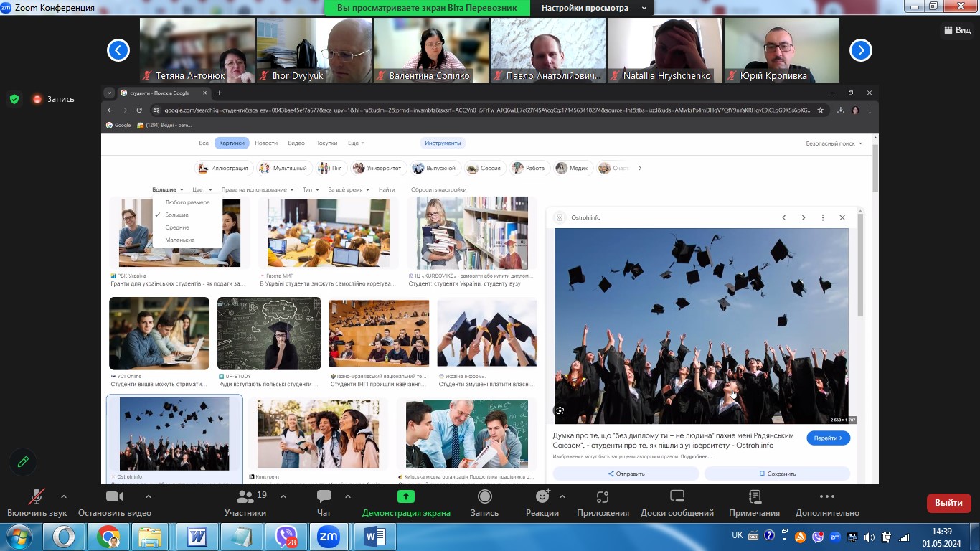
Task: Click the Запись record button in toolbar
Action: 484,503
